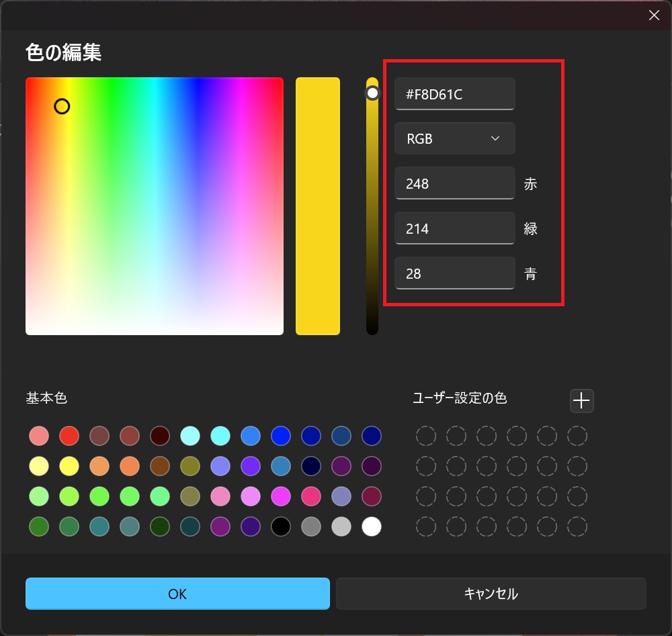Image resolution: width=672 pixels, height=636 pixels.
Task: Click the yellow color preview bar
Action: (x=318, y=206)
